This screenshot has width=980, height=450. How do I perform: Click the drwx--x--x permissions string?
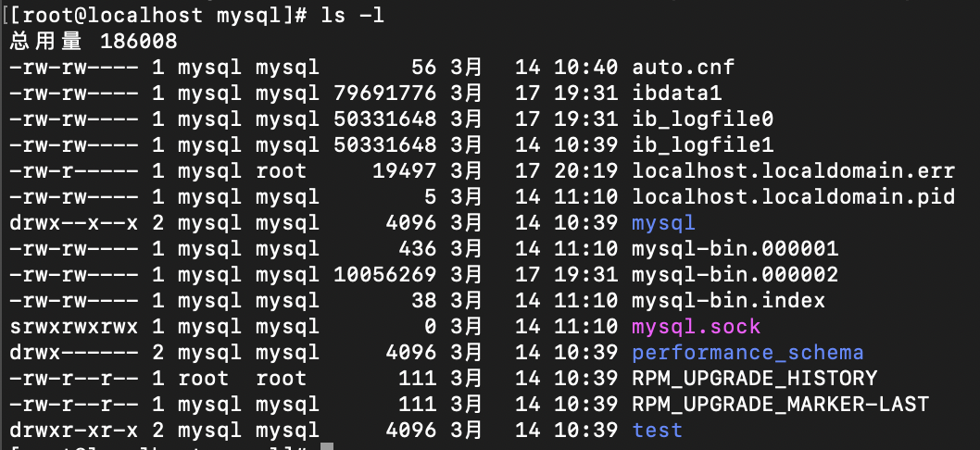point(74,223)
